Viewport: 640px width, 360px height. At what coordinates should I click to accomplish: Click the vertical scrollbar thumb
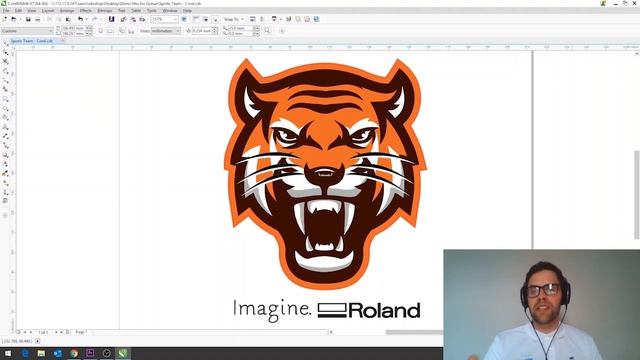pyautogui.click(x=637, y=195)
